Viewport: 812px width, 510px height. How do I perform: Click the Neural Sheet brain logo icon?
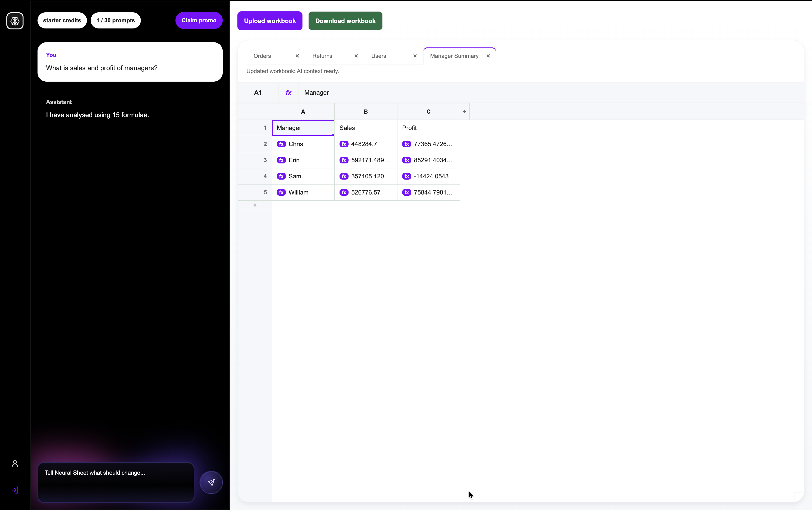click(15, 21)
